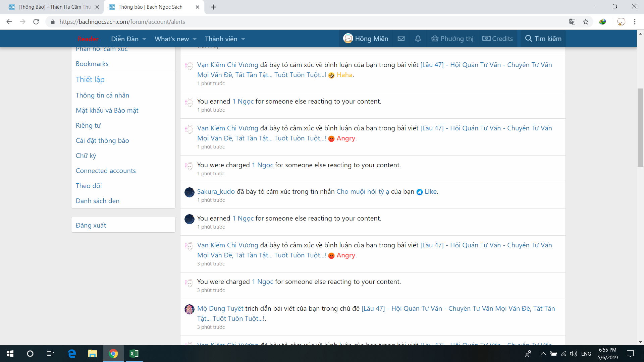
Task: Click the Đăng xuất link
Action: 91,225
